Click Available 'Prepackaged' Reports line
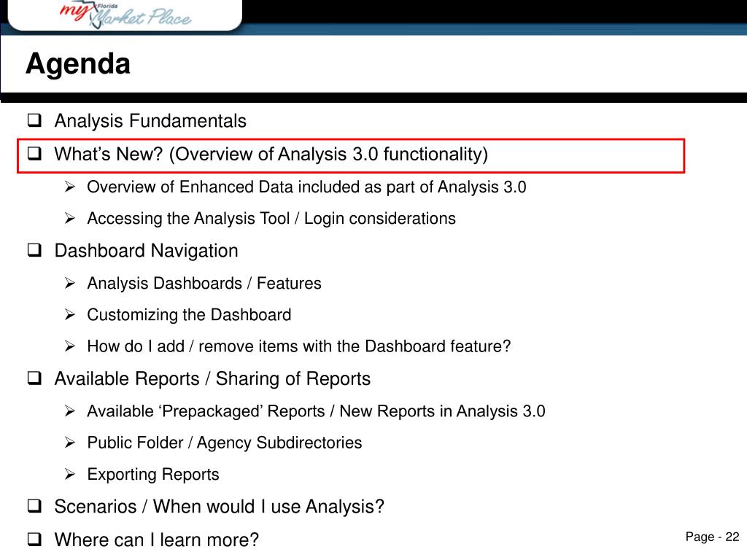747x560 pixels. (316, 411)
